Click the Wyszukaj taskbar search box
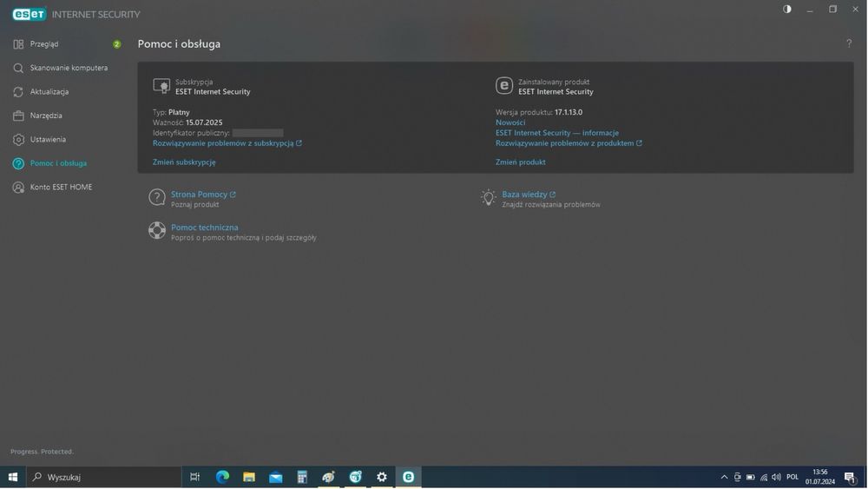Image resolution: width=868 pixels, height=489 pixels. click(104, 477)
